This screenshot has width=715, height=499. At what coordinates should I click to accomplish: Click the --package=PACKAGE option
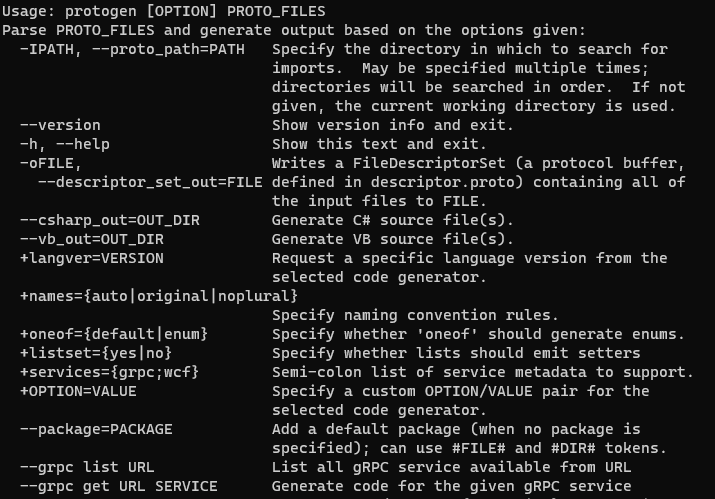tap(96, 429)
